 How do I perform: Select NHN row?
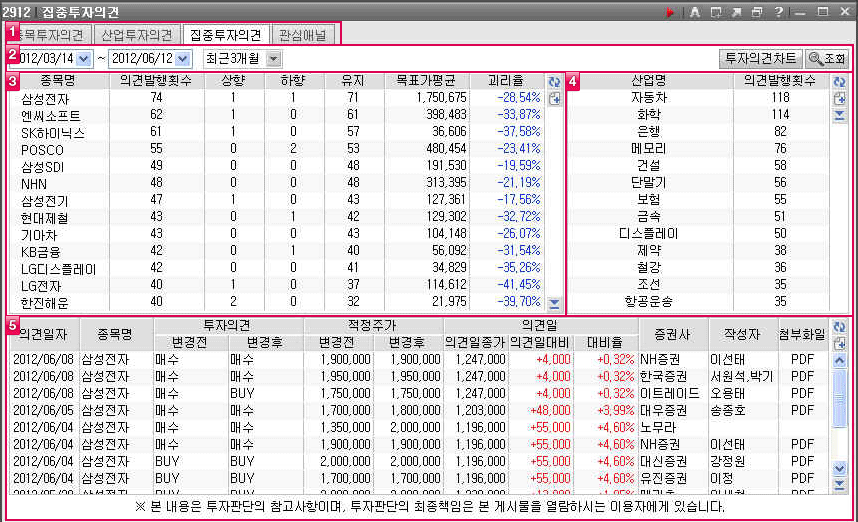click(277, 183)
